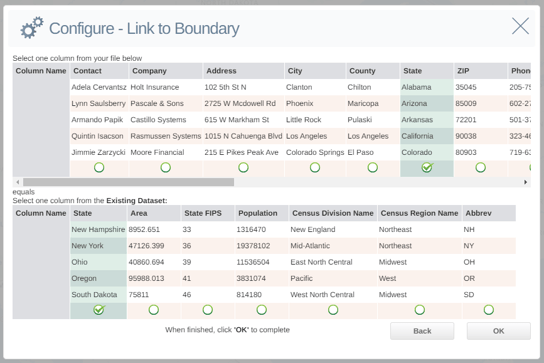Select the State FIPS column radio button
The image size is (544, 363).
coord(207,310)
